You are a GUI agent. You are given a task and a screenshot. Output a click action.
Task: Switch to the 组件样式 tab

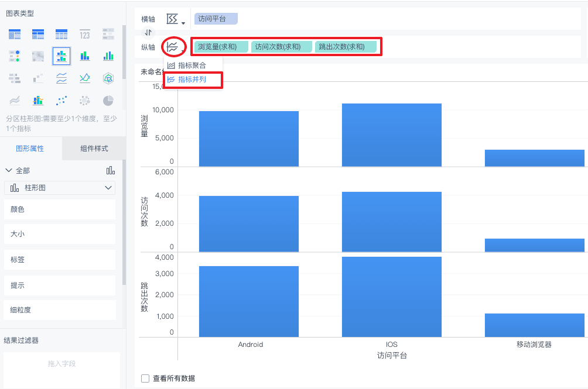[x=94, y=149]
